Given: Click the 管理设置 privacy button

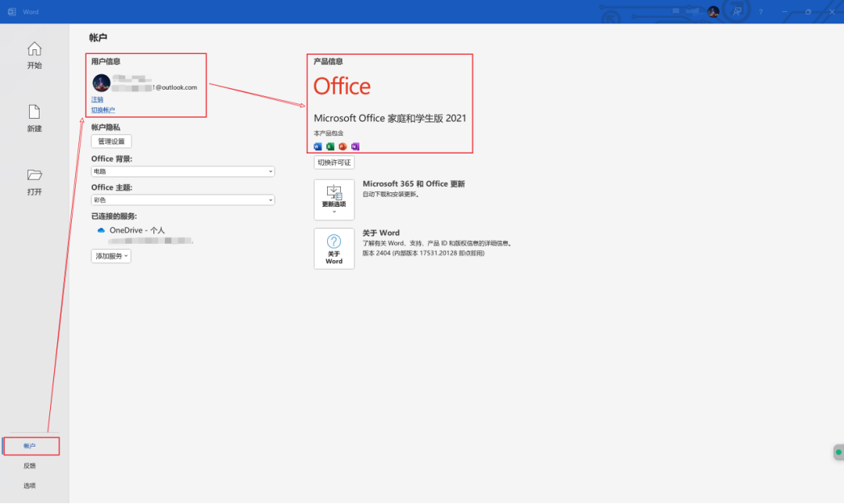Looking at the screenshot, I should pos(111,141).
